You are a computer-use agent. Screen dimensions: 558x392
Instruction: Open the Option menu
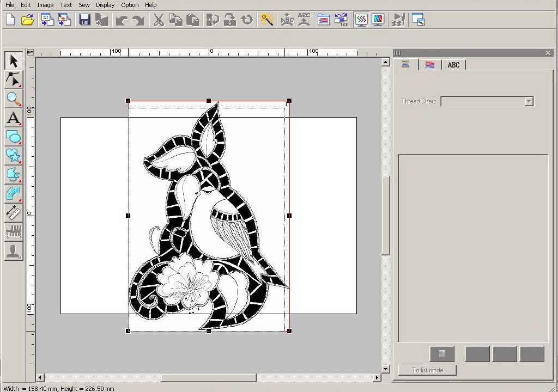coord(130,5)
